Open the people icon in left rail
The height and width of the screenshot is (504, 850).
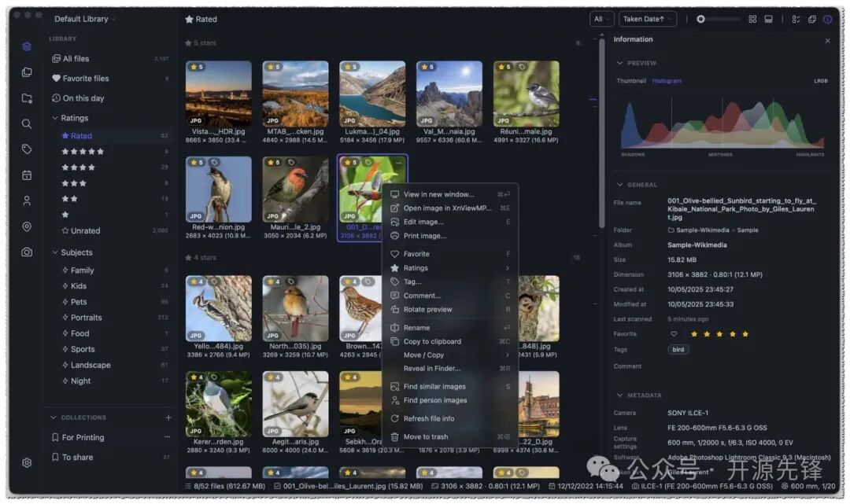[27, 200]
